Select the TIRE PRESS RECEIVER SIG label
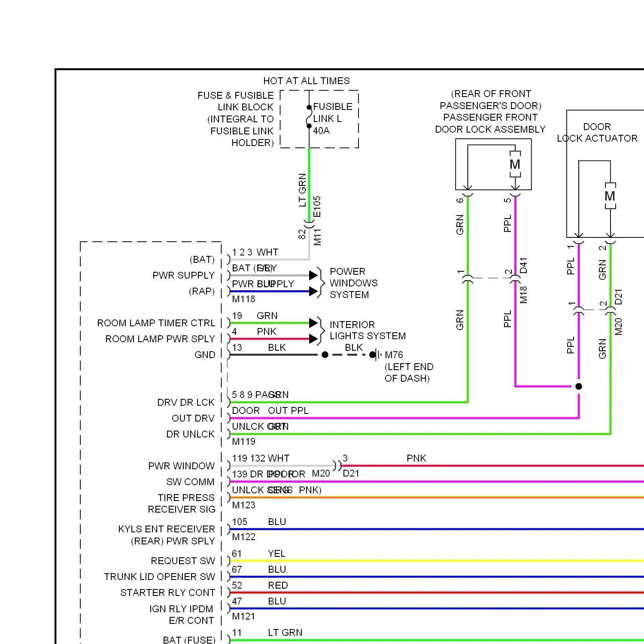 point(182,503)
